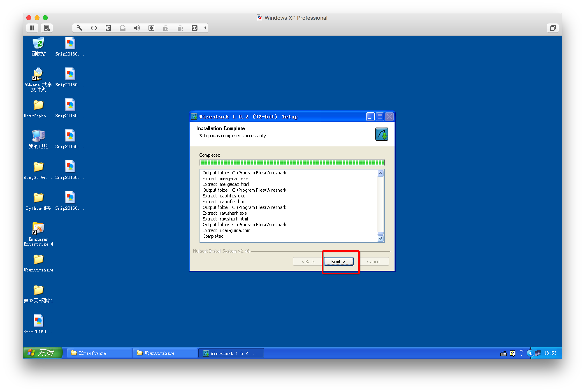The image size is (585, 392).
Task: Click Wireshark 1.6.2 taskbar button
Action: click(x=231, y=353)
